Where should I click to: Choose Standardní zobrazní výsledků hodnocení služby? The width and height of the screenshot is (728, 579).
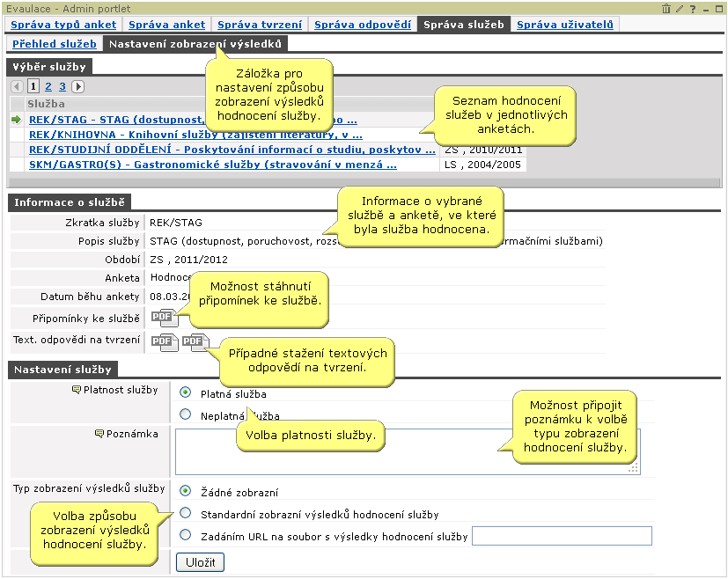coord(185,513)
